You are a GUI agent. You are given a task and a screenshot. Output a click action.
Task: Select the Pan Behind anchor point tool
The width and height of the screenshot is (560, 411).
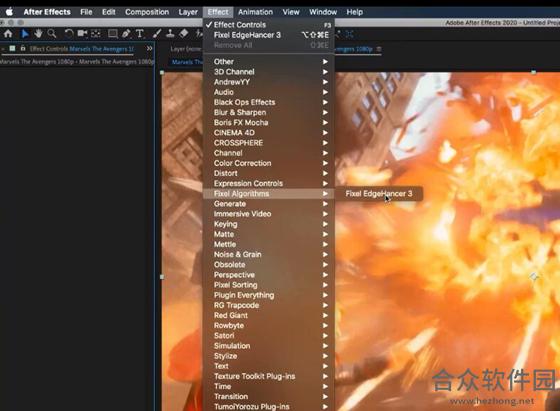click(96, 34)
